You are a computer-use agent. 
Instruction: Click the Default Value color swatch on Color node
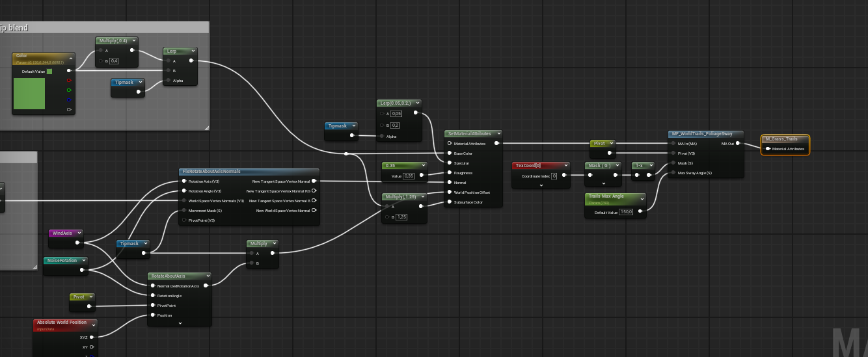(x=49, y=71)
